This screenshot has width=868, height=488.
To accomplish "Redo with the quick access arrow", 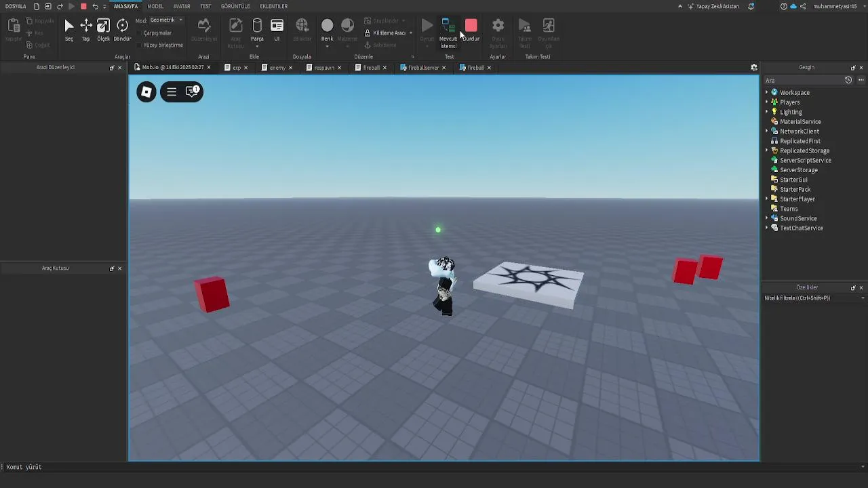I will point(60,6).
